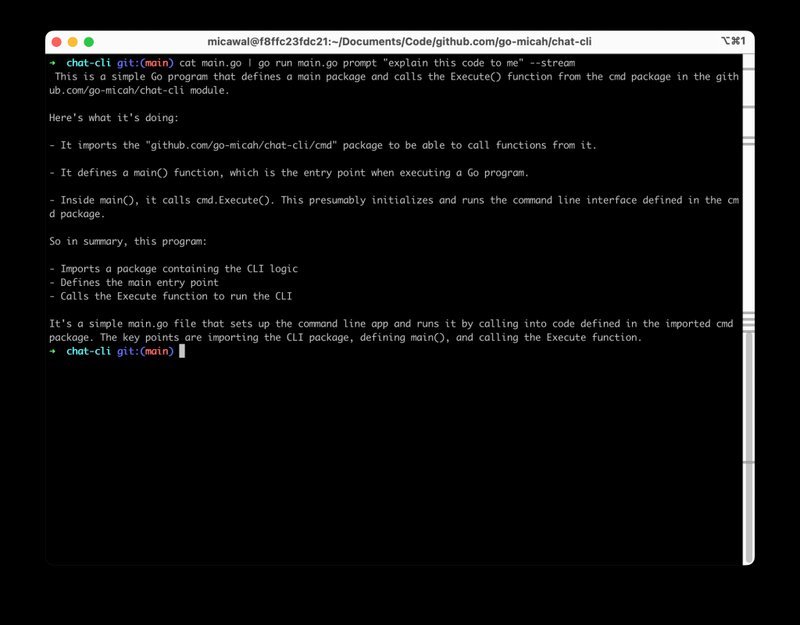Click the yellow minimize window button

click(72, 42)
